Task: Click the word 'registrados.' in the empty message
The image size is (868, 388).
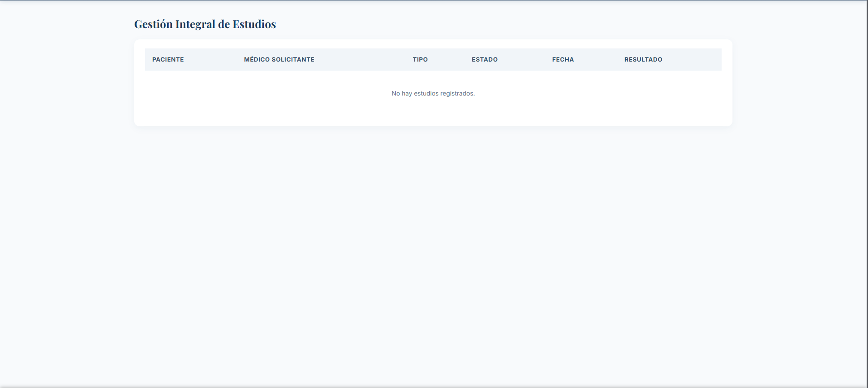Action: 457,93
